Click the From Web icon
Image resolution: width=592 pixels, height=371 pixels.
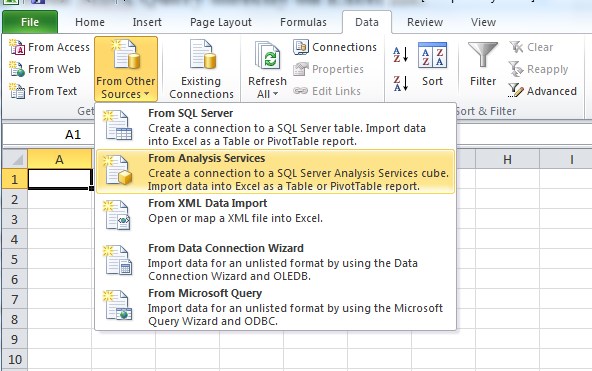[17, 69]
